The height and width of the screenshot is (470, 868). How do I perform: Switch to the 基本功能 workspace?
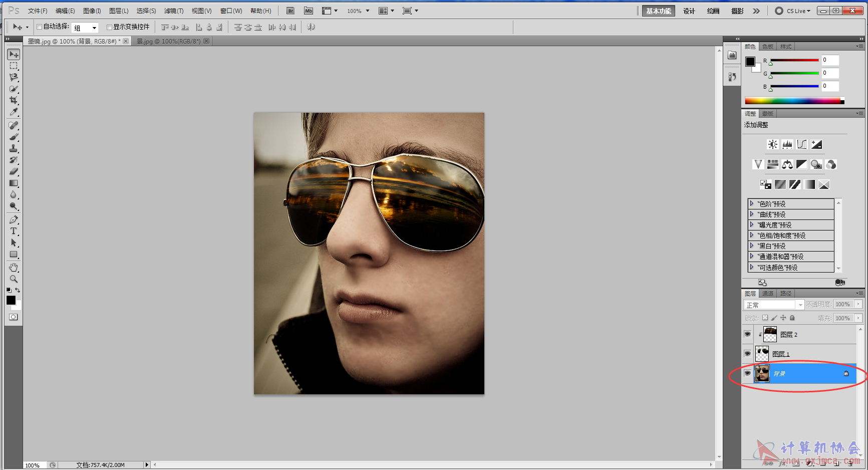pos(659,11)
